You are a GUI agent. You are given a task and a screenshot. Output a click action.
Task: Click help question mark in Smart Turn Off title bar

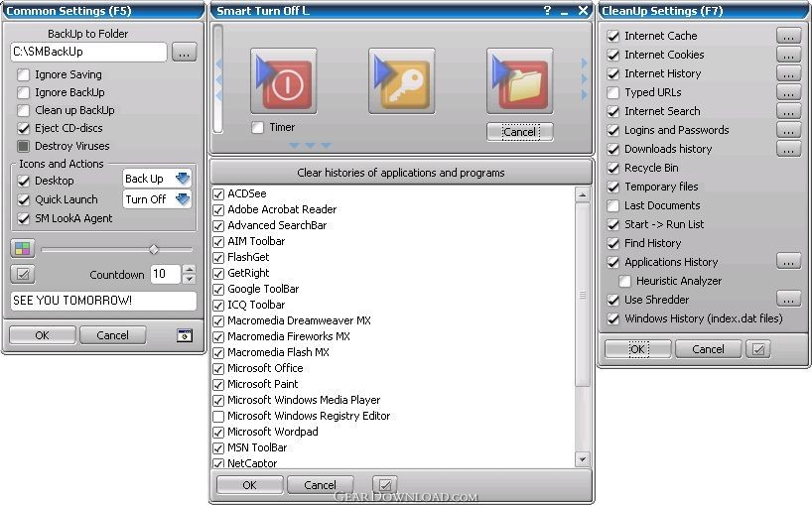point(547,10)
